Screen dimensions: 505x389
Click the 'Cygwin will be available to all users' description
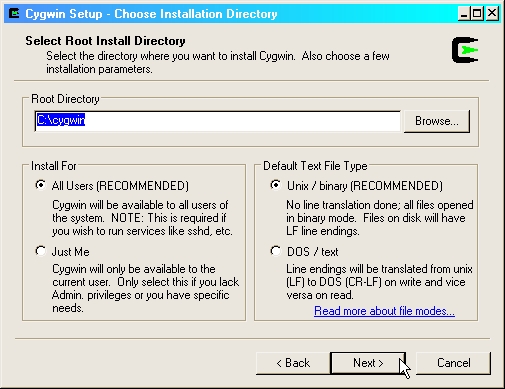pyautogui.click(x=142, y=218)
